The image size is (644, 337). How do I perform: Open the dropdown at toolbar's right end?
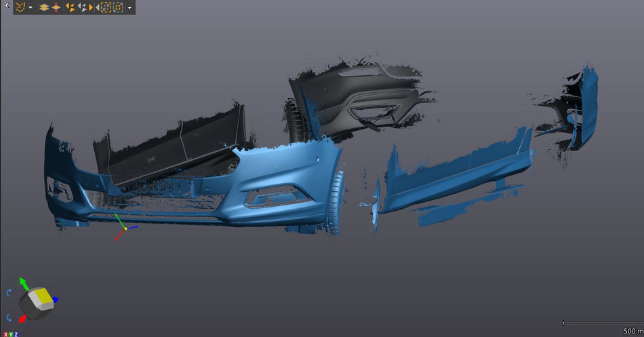point(129,8)
